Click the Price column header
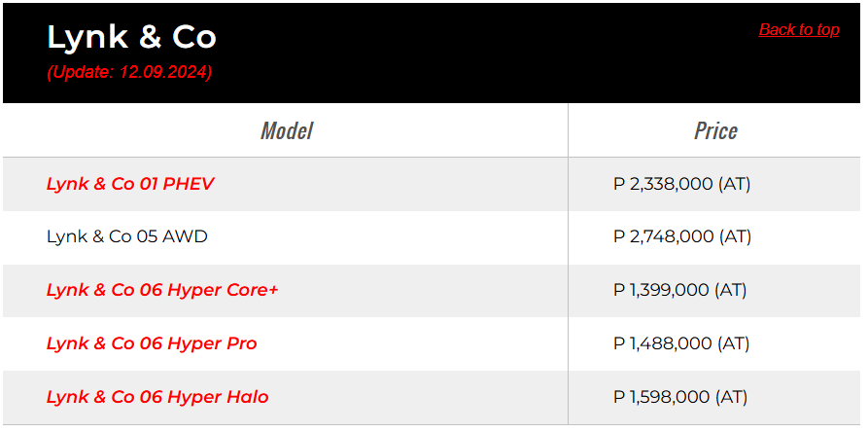This screenshot has width=868, height=432. click(715, 130)
